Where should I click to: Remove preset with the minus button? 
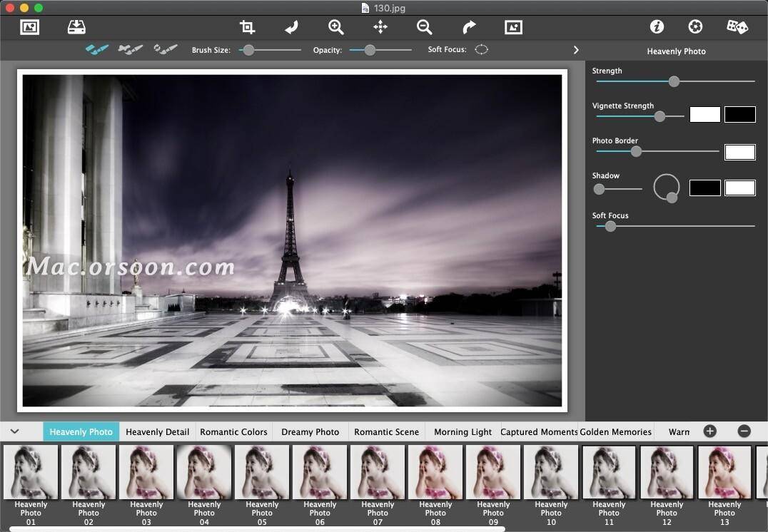click(x=744, y=431)
